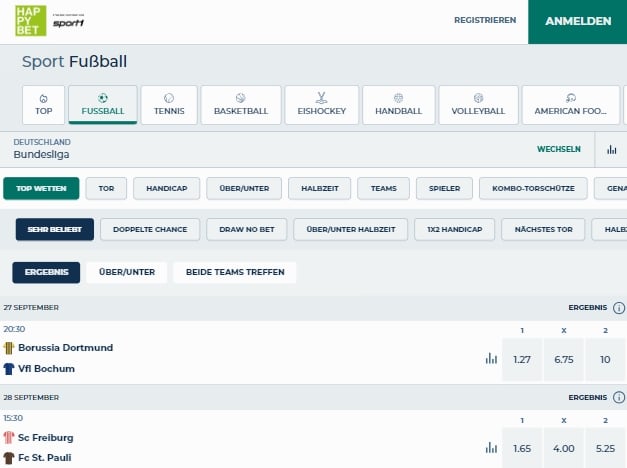Bet on Bochum win at 10

pos(605,360)
